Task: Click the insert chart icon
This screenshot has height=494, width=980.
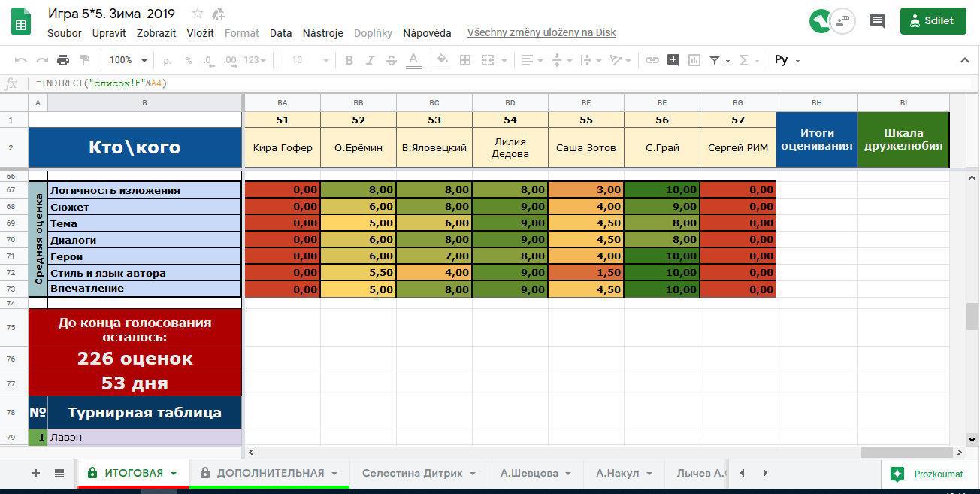Action: [x=694, y=60]
